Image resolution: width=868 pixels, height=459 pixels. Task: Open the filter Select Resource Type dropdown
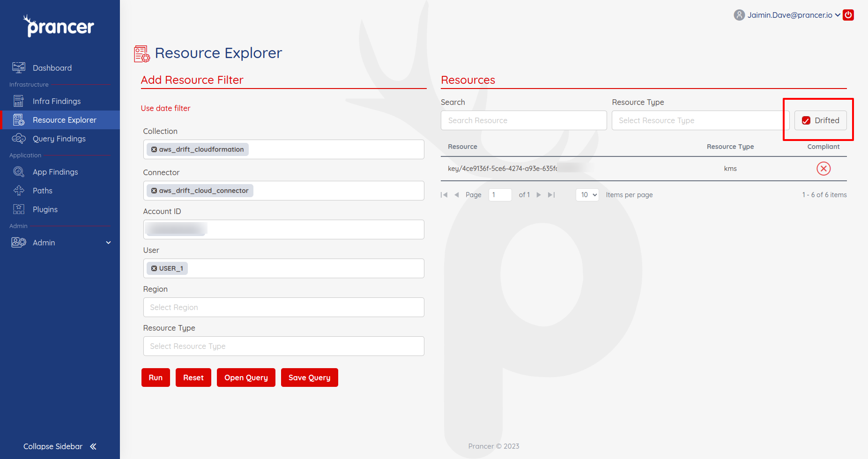(284, 346)
